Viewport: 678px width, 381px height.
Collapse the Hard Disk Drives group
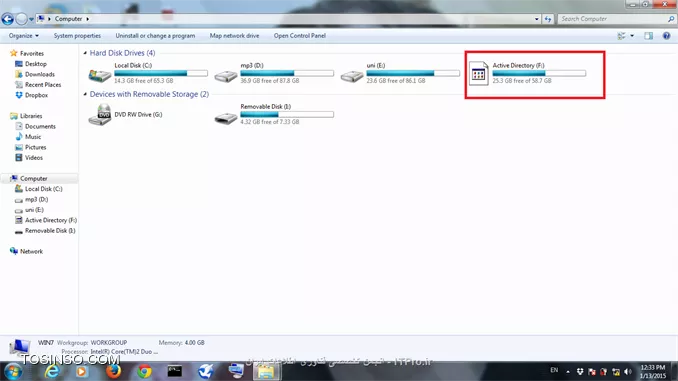pos(85,53)
